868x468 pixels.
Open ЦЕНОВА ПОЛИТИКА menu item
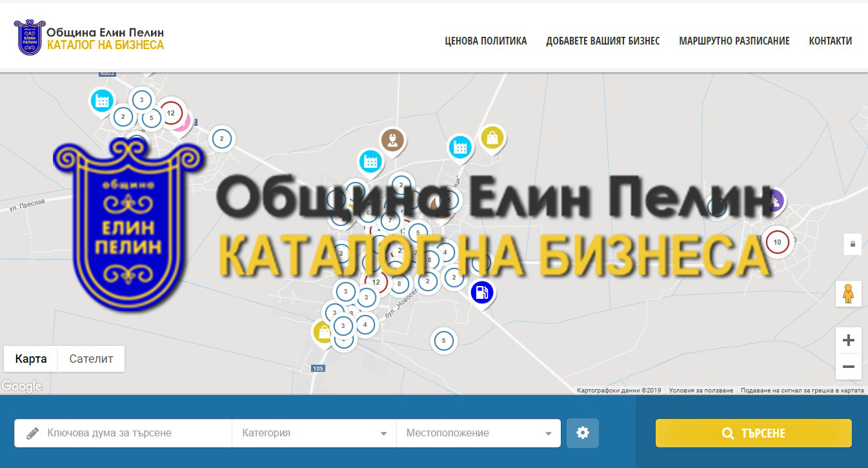tap(486, 41)
